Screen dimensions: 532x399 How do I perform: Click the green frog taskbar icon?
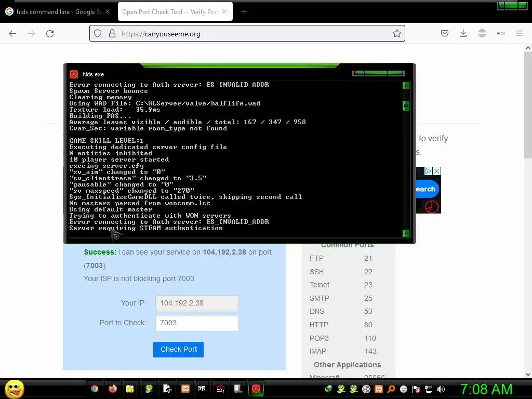149,389
